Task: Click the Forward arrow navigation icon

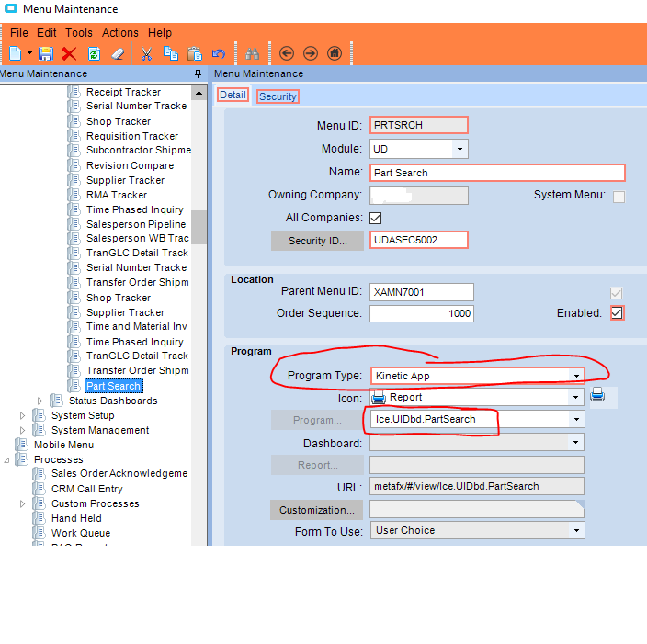Action: click(311, 53)
